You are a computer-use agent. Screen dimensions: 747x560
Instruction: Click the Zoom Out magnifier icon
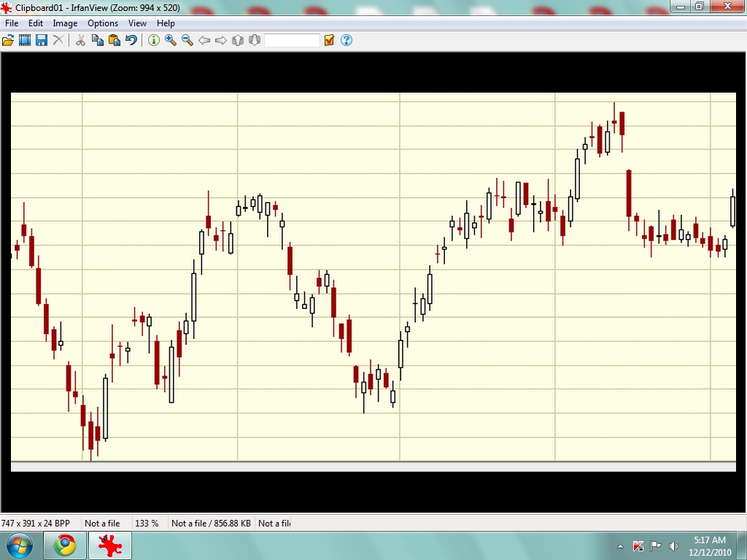coord(187,41)
